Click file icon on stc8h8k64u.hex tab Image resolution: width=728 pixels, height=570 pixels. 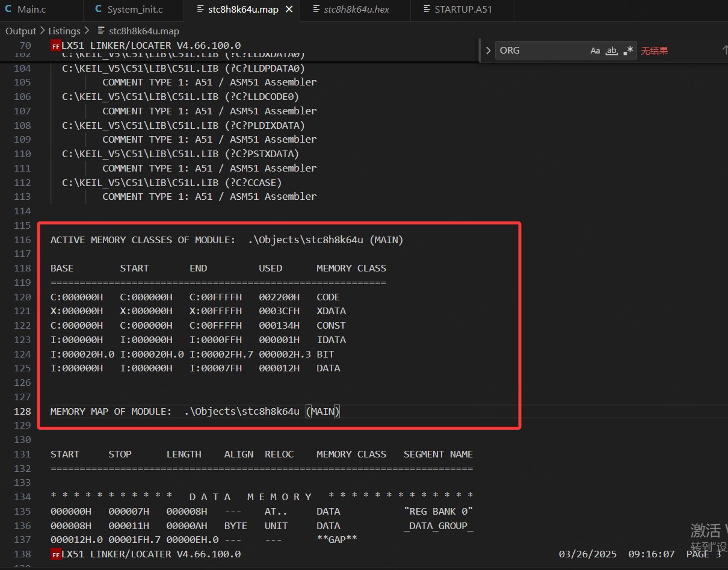click(x=316, y=10)
